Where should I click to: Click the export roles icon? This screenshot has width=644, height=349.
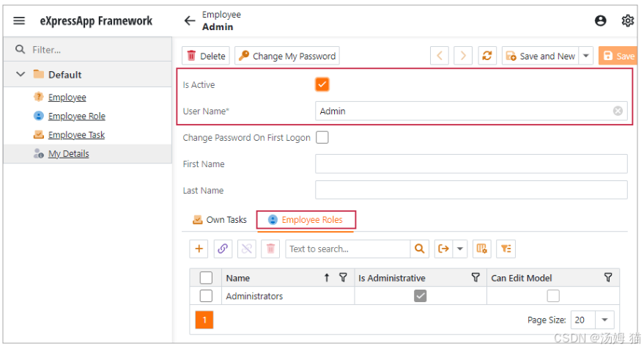[443, 249]
